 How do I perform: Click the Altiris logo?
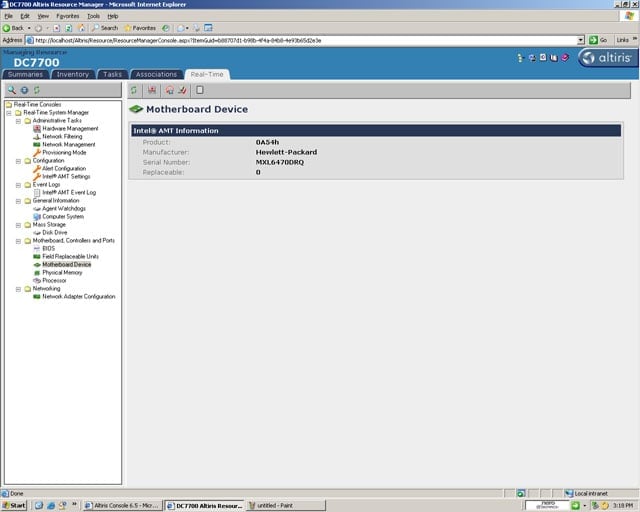pos(608,58)
